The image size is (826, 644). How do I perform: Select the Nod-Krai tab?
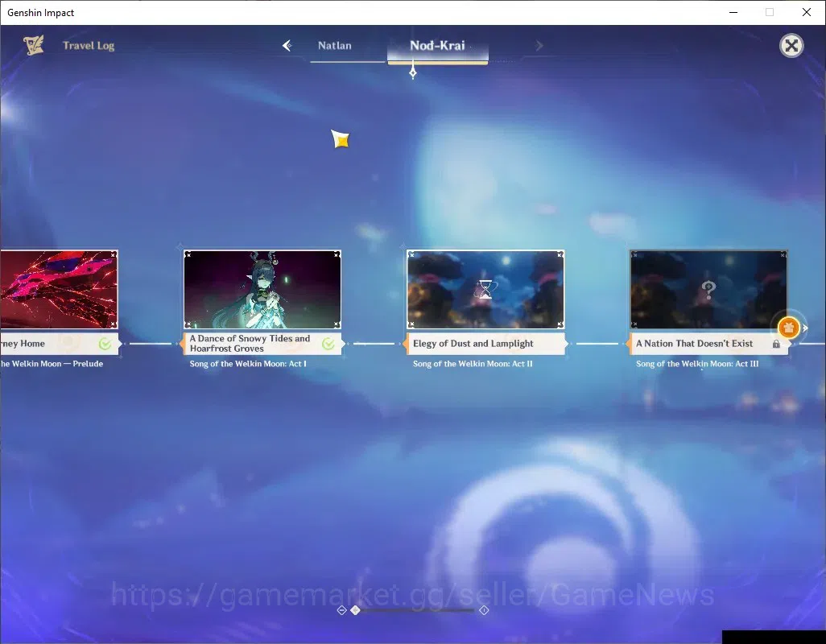(438, 46)
